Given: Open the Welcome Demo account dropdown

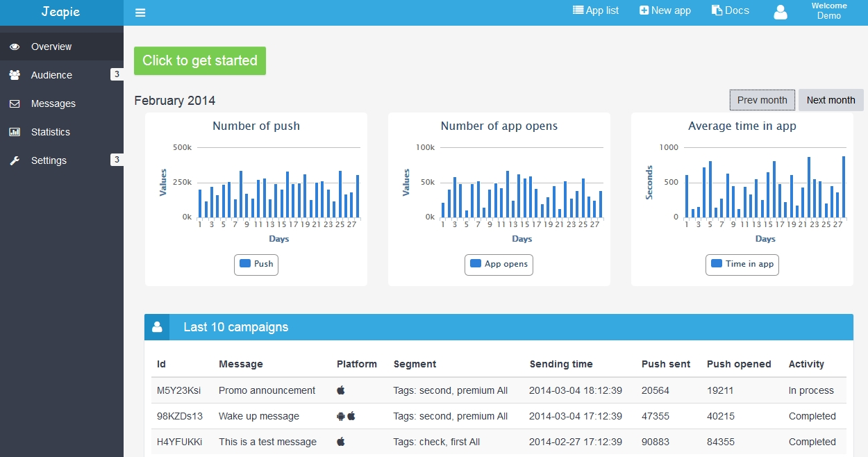Looking at the screenshot, I should pyautogui.click(x=828, y=11).
